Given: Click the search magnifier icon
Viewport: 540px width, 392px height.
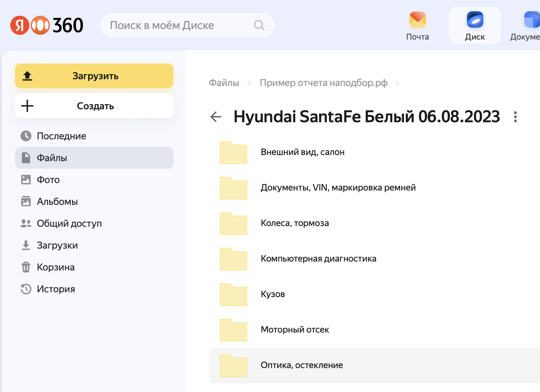Looking at the screenshot, I should coord(259,25).
